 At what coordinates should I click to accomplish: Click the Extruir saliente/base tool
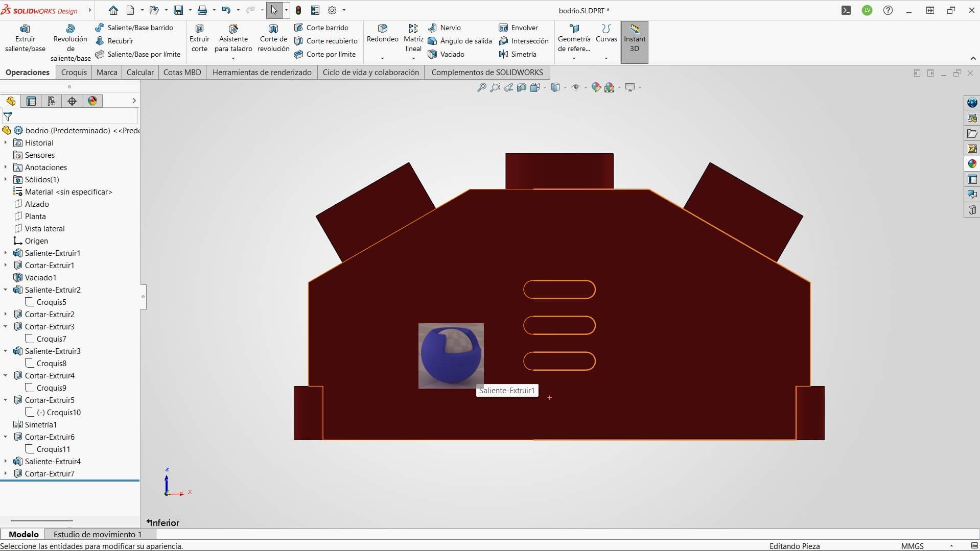25,38
